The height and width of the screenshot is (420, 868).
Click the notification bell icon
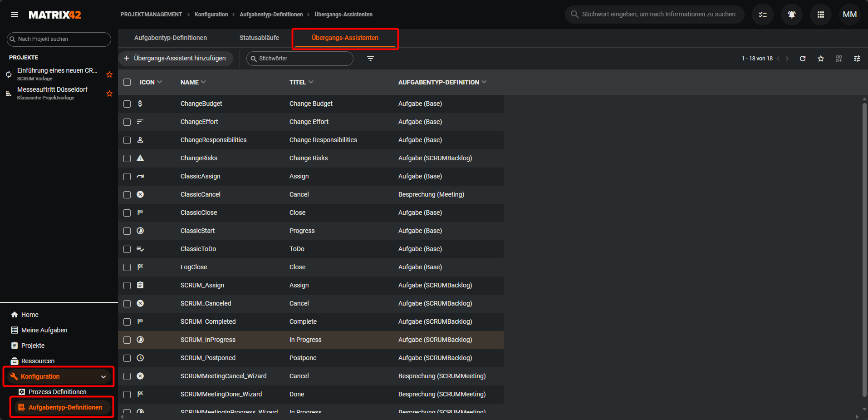click(x=791, y=15)
